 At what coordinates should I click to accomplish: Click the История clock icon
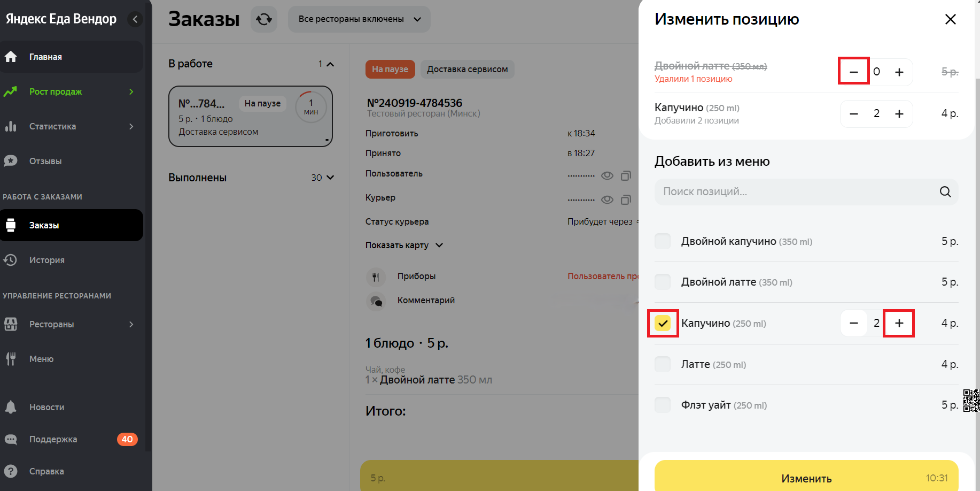click(11, 260)
